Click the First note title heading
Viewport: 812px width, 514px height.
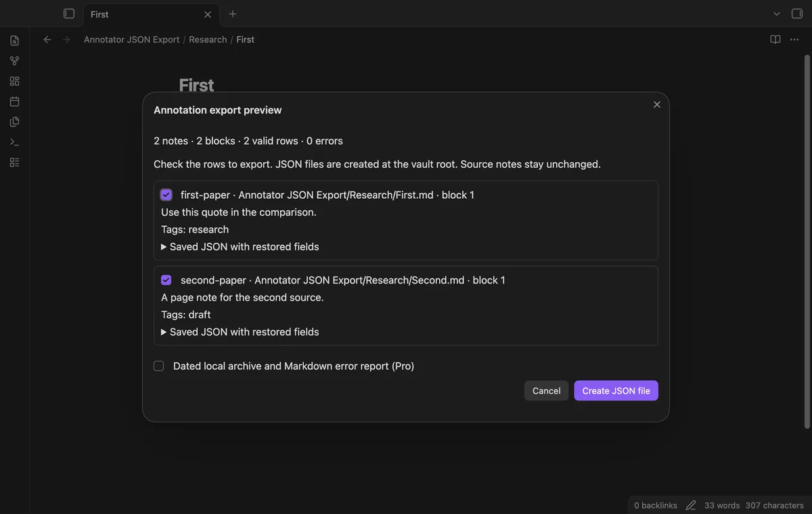[196, 85]
